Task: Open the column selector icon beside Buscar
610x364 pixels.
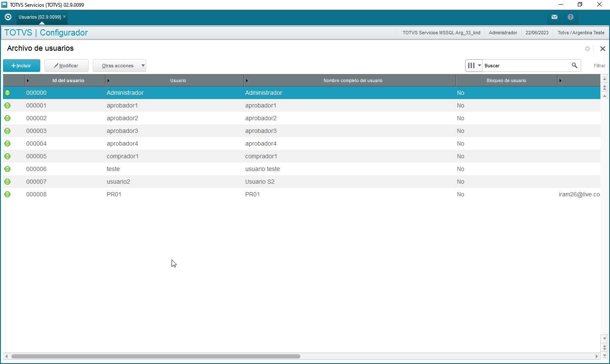Action: 474,66
